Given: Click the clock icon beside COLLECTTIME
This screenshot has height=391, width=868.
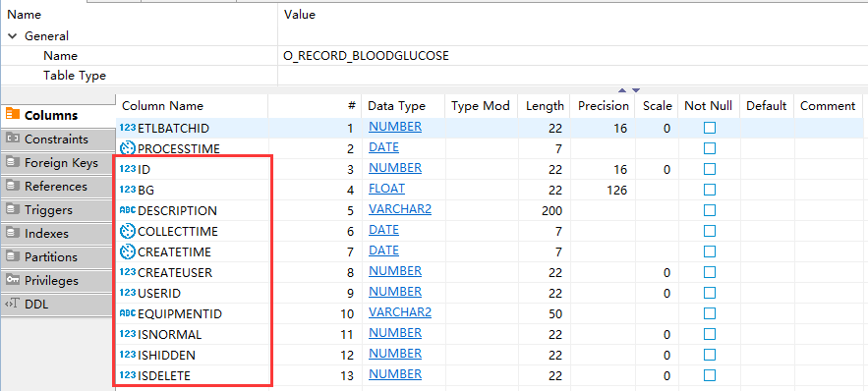Looking at the screenshot, I should 128,231.
